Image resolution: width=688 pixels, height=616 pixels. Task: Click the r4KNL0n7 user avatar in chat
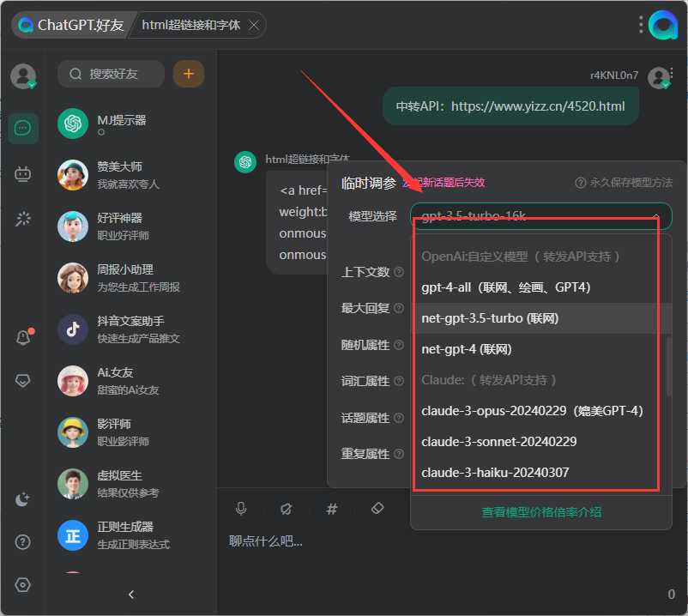point(658,78)
